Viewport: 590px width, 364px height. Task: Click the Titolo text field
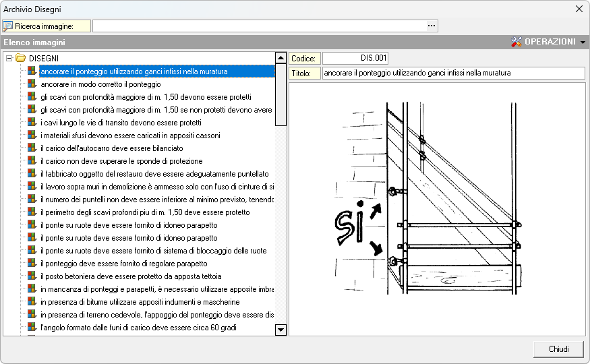[x=453, y=73]
